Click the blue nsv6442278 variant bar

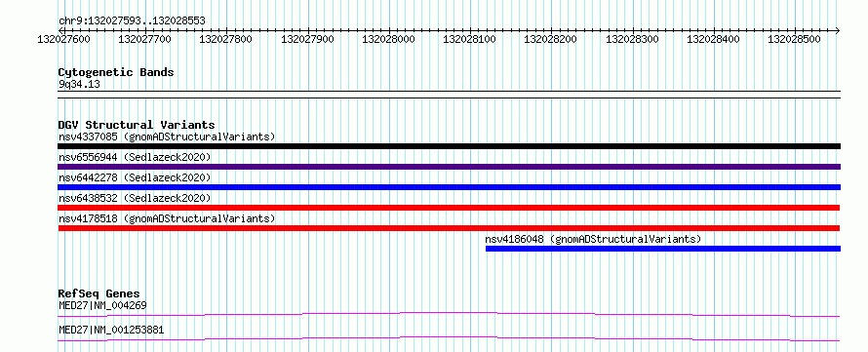click(449, 187)
